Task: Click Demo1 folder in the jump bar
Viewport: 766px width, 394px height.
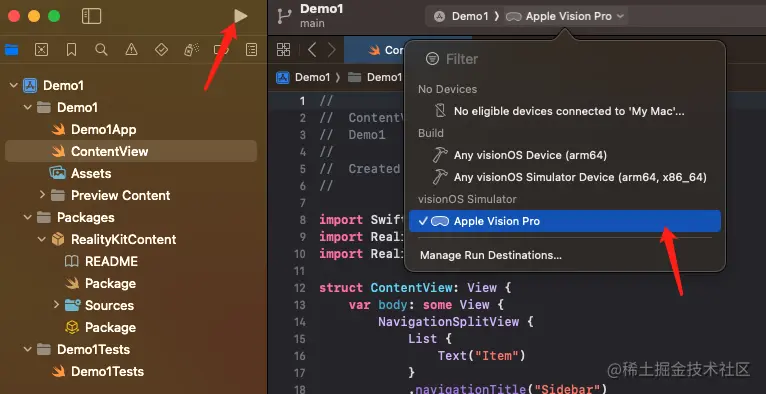Action: 375,77
